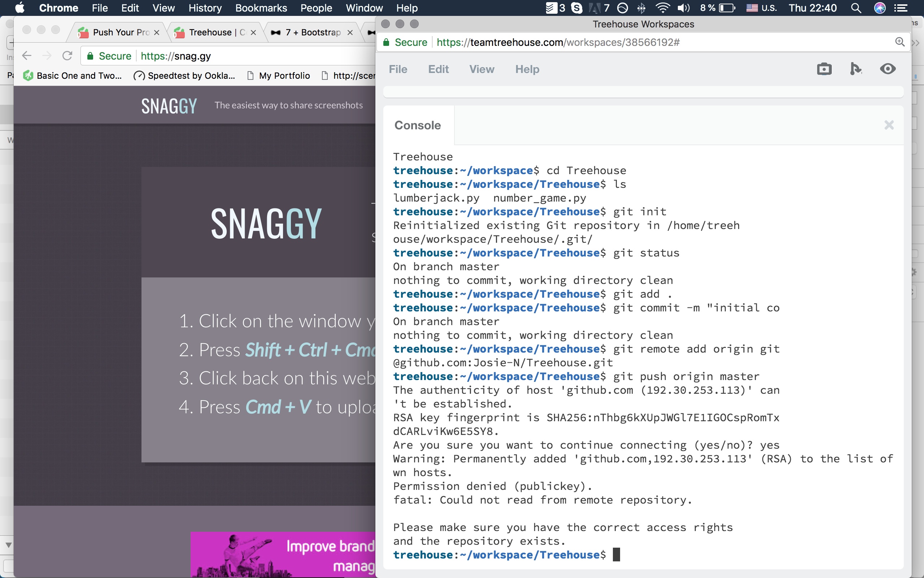The width and height of the screenshot is (924, 578).
Task: Open the People menu in menu bar
Action: tap(316, 8)
